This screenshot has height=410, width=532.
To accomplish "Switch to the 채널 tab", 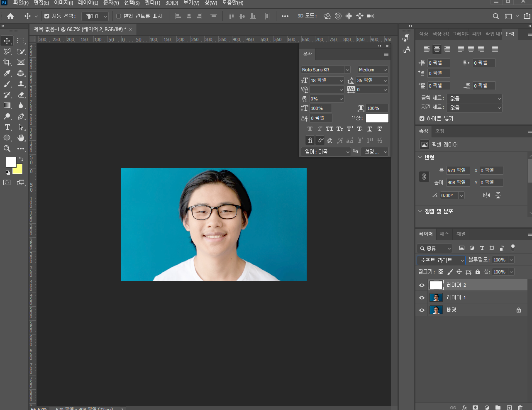I will click(461, 234).
